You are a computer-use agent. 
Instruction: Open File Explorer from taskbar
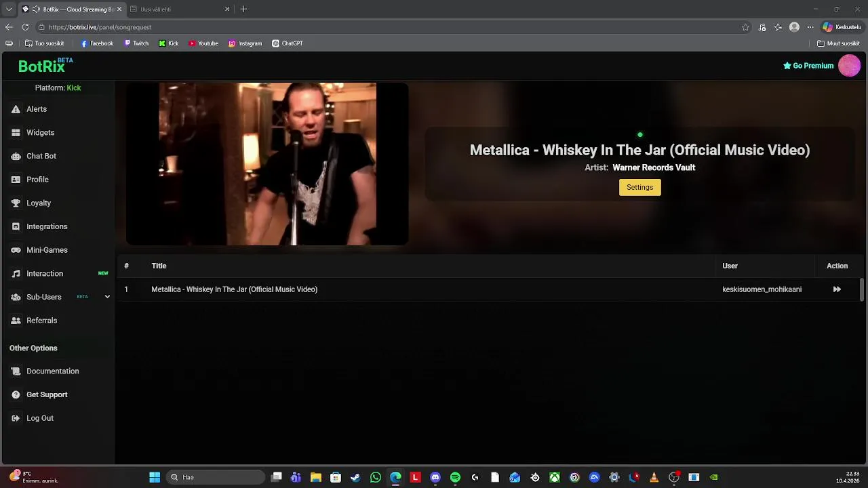pyautogui.click(x=315, y=477)
